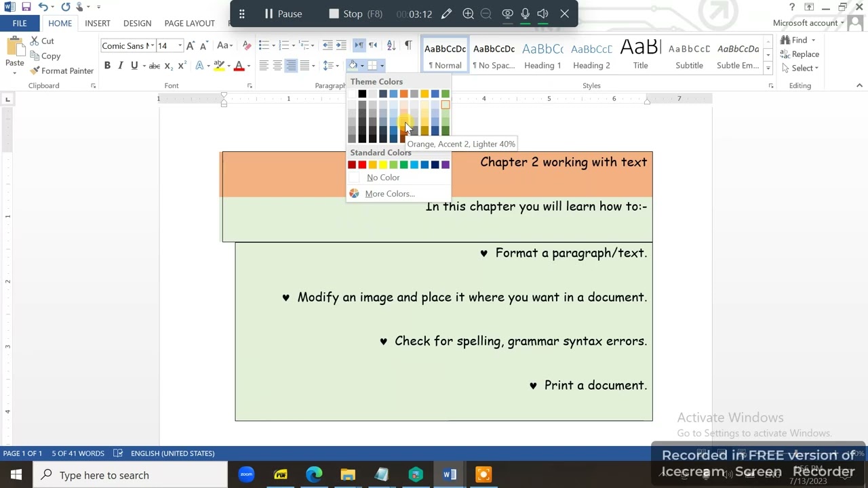
Task: Apply superscript formatting
Action: (182, 66)
